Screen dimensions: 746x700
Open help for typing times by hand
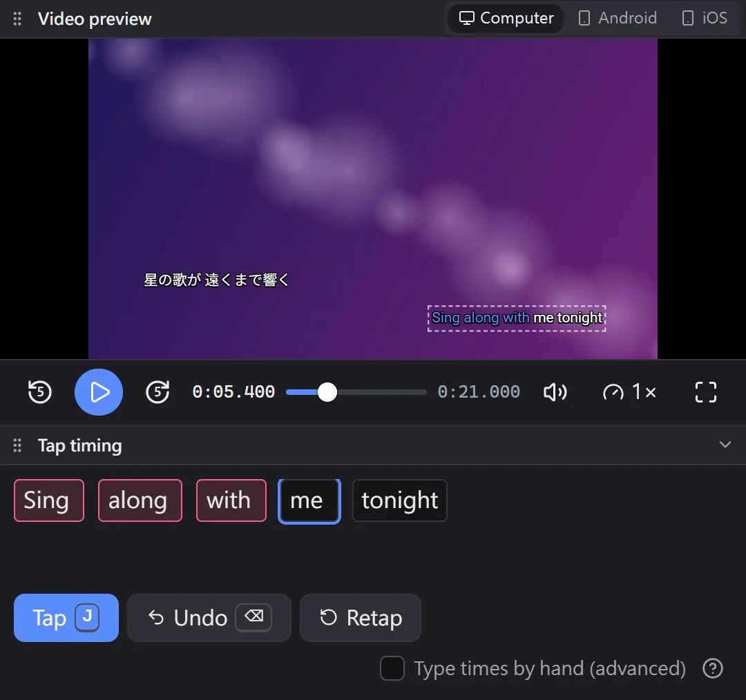(713, 668)
